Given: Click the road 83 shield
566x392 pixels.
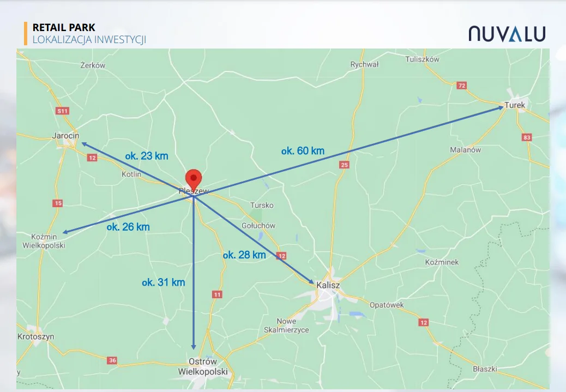Looking at the screenshot, I should [527, 137].
